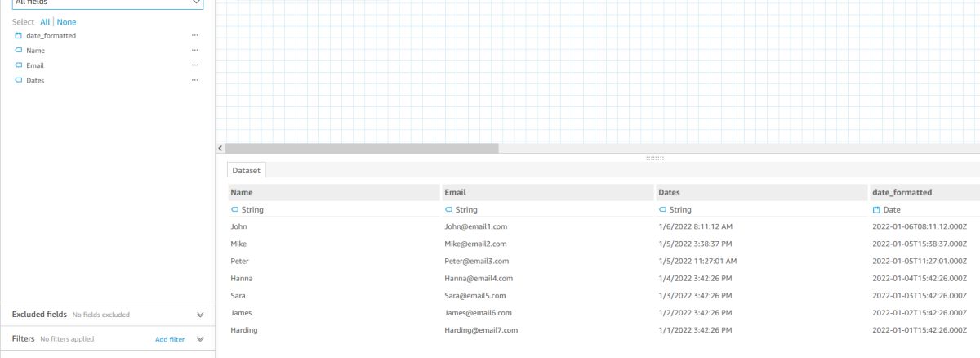Viewport: 980px width, 358px height.
Task: Click left scroll arrow of diagram scrollbar
Action: (x=220, y=148)
